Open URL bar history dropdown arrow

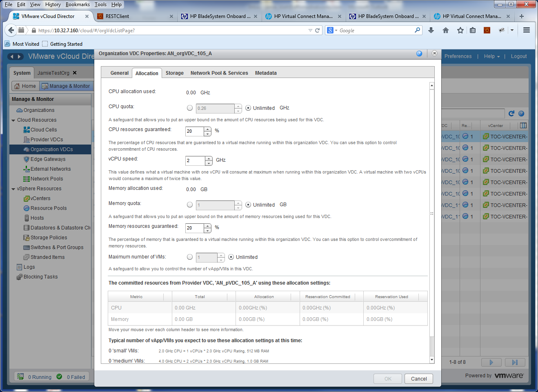click(310, 30)
